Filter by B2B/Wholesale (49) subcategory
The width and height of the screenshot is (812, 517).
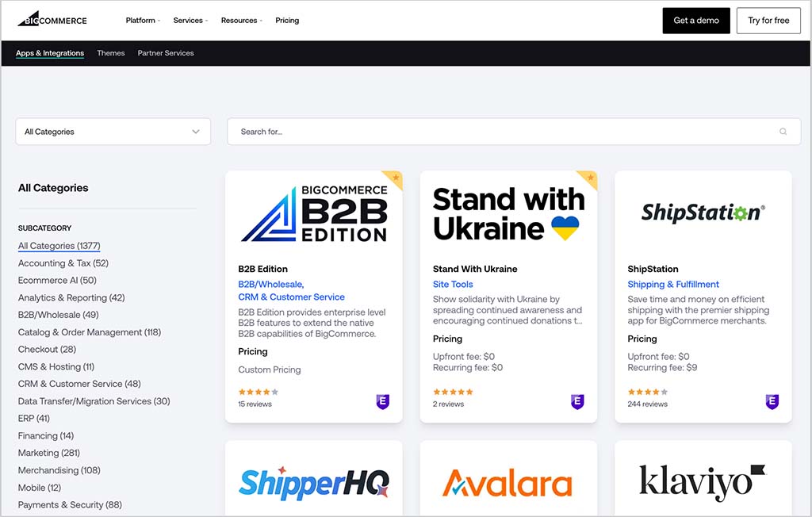click(x=58, y=315)
